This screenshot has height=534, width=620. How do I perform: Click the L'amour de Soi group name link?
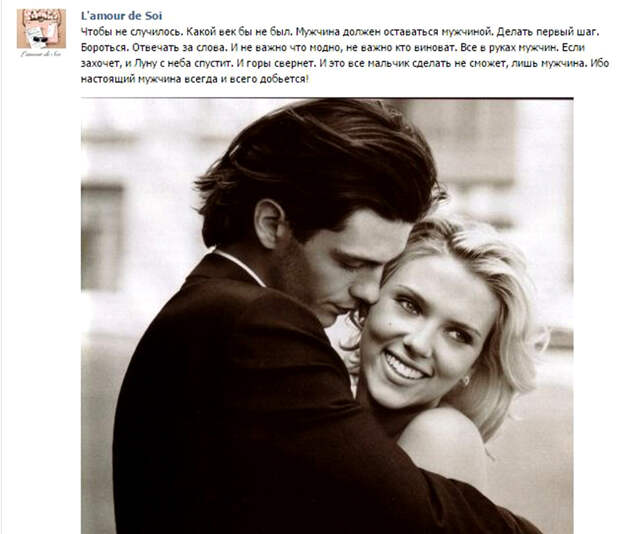pyautogui.click(x=121, y=16)
